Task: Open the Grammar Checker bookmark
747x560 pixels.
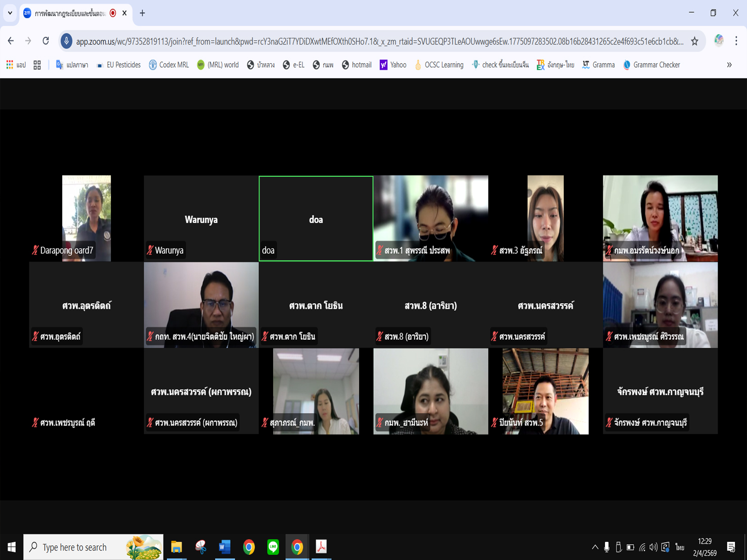Action: tap(651, 65)
